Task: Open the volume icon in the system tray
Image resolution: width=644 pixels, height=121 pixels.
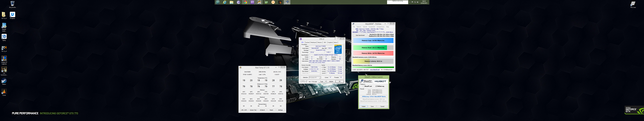Action: pyautogui.click(x=417, y=2)
